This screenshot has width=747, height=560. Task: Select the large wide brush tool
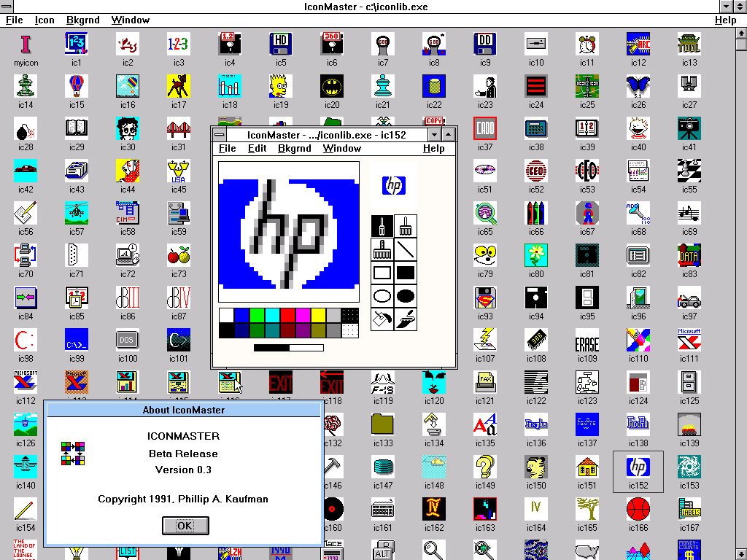(382, 250)
